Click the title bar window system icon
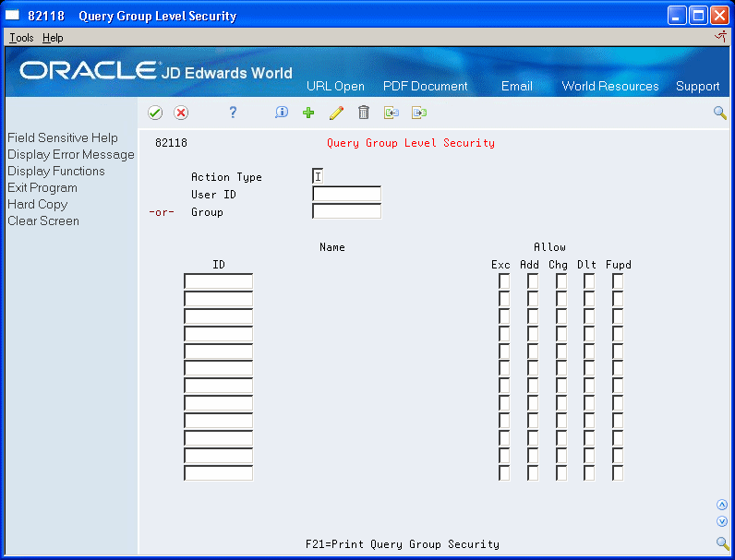This screenshot has height=560, width=735. [x=12, y=16]
